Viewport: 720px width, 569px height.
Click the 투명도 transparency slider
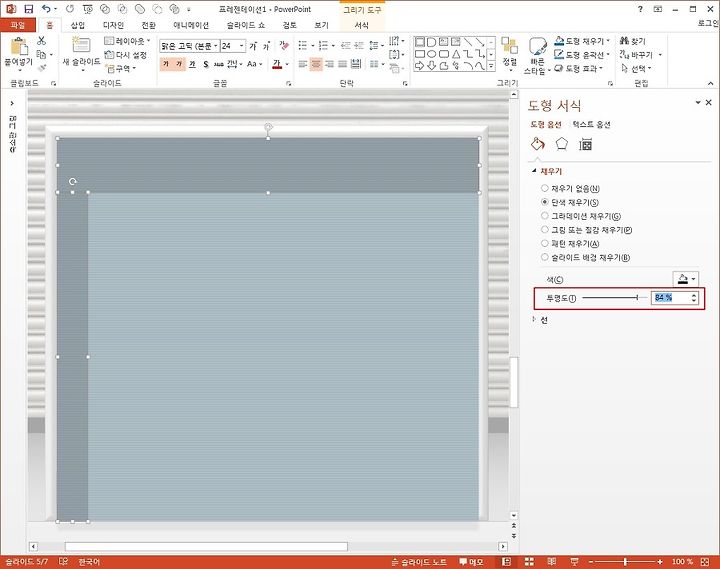614,298
